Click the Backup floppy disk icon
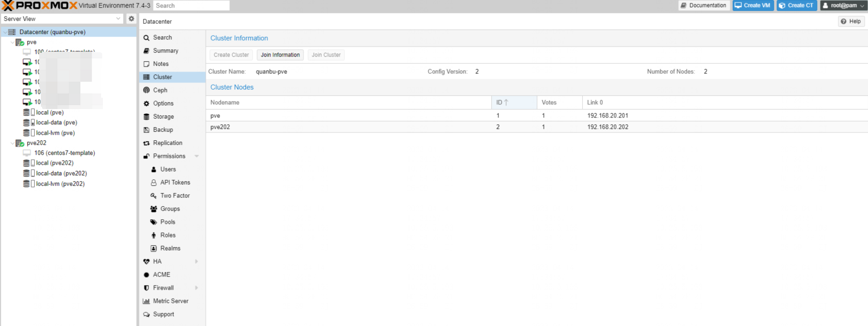Image resolution: width=868 pixels, height=326 pixels. (147, 130)
